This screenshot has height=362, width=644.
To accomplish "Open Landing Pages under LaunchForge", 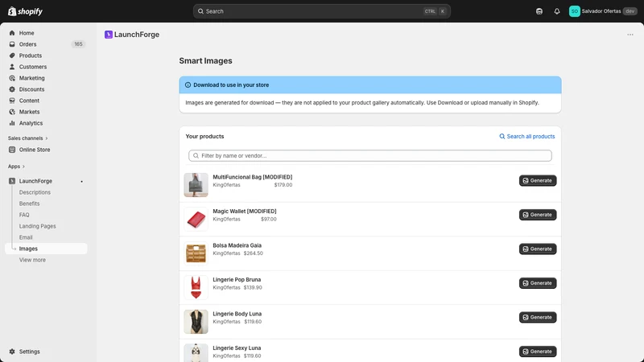I will point(37,226).
